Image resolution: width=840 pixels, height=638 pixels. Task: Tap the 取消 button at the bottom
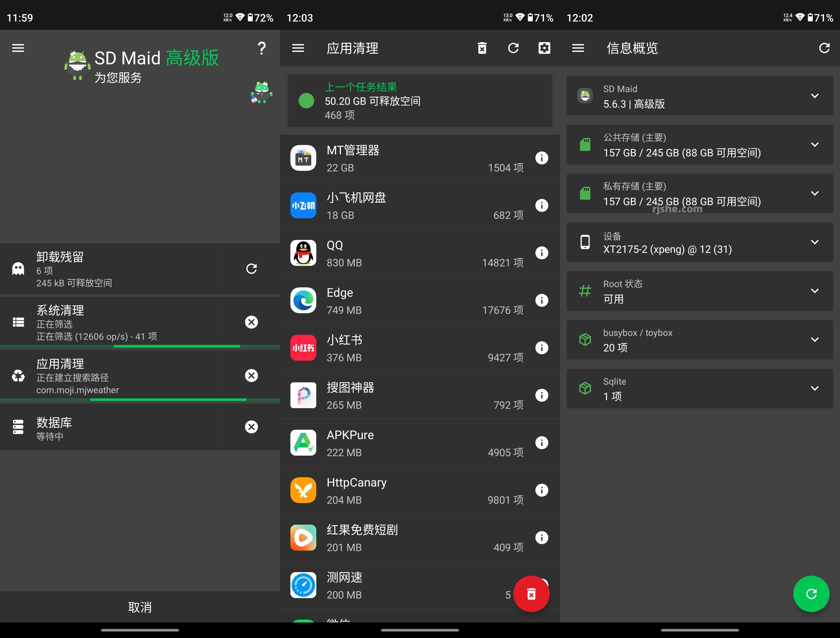140,607
